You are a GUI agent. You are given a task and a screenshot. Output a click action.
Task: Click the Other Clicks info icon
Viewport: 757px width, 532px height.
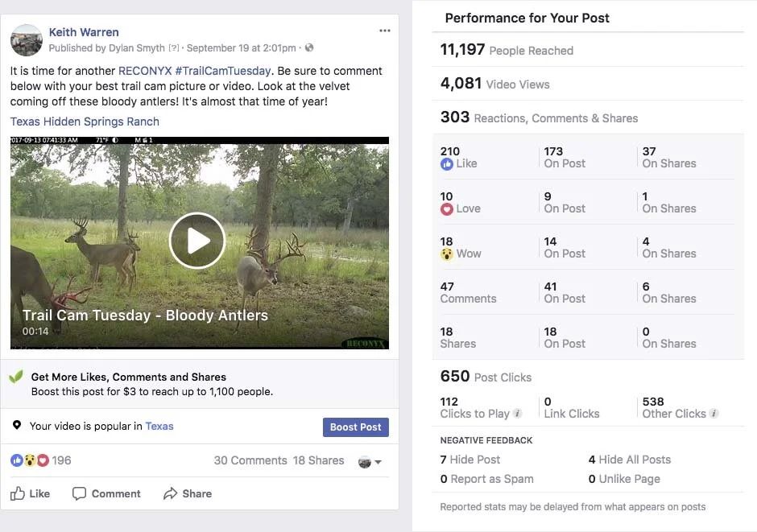pos(714,414)
